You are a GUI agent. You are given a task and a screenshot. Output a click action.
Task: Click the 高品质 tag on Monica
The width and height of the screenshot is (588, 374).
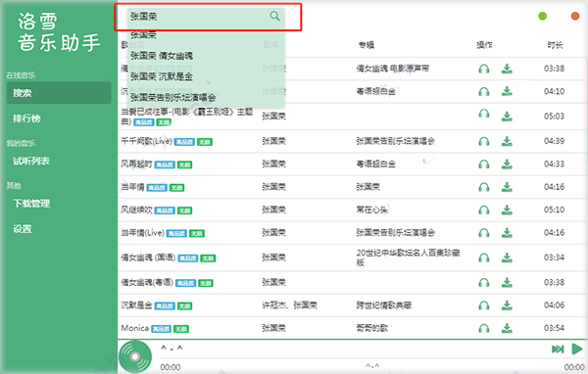[162, 329]
